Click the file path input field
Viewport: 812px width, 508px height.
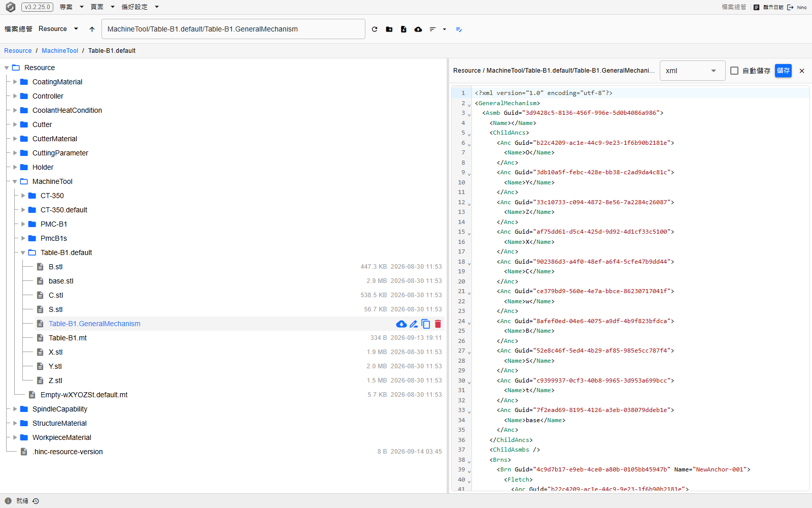233,29
